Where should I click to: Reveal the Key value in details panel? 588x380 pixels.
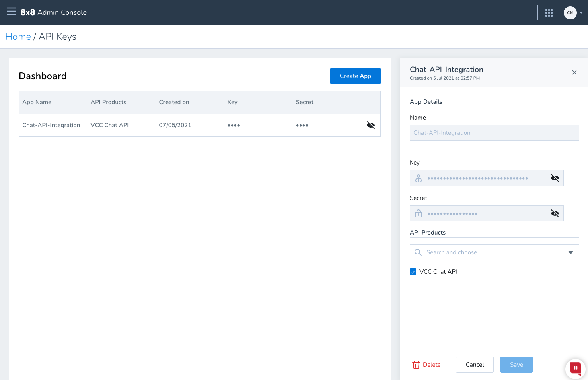pos(555,178)
